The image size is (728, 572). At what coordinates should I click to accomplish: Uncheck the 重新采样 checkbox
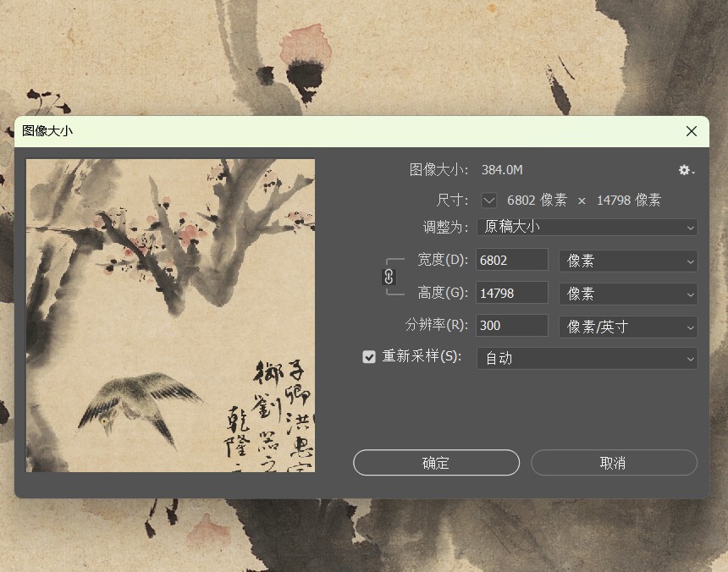pyautogui.click(x=369, y=357)
